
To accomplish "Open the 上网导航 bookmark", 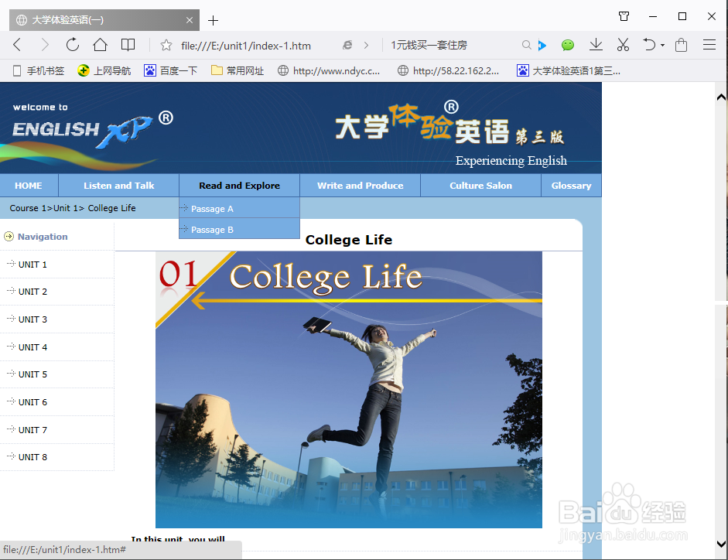I will click(x=104, y=70).
